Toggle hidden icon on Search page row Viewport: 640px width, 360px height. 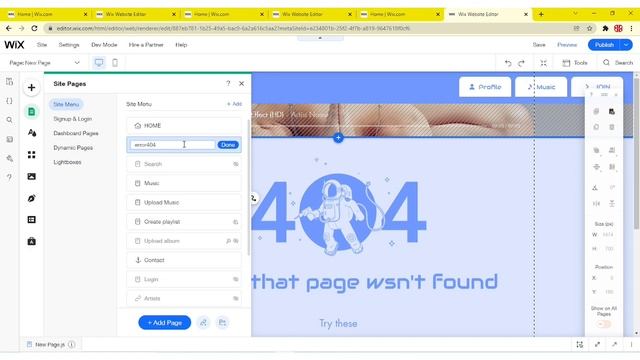click(x=236, y=164)
